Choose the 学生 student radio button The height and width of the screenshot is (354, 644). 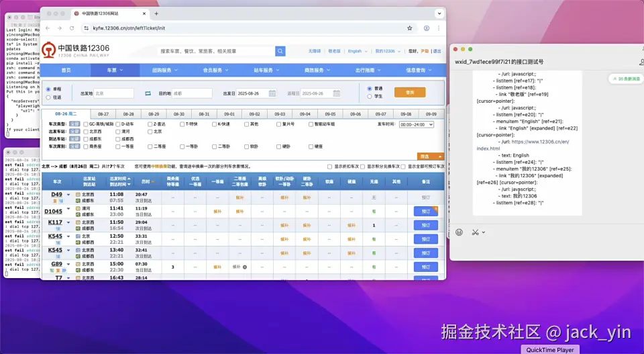[x=370, y=96]
